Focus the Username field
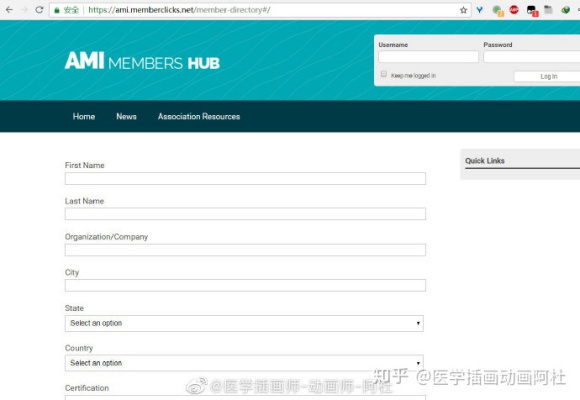Viewport: 580px width, 400px height. [428, 57]
